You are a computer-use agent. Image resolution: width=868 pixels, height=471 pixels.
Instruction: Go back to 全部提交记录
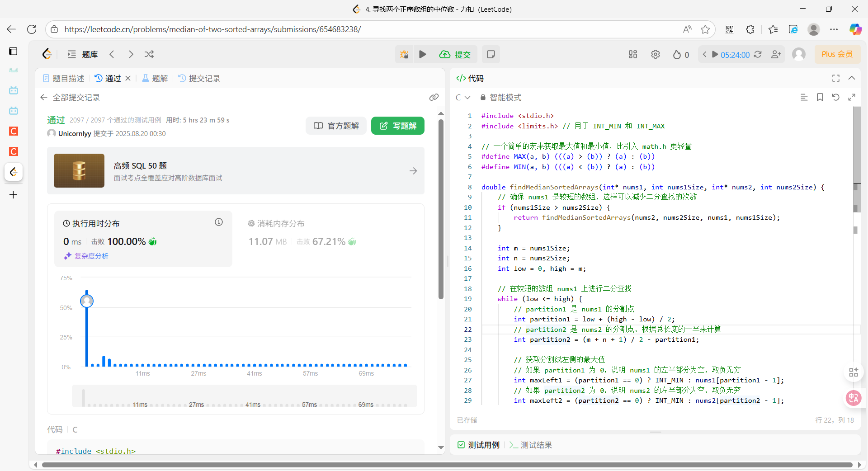point(71,97)
